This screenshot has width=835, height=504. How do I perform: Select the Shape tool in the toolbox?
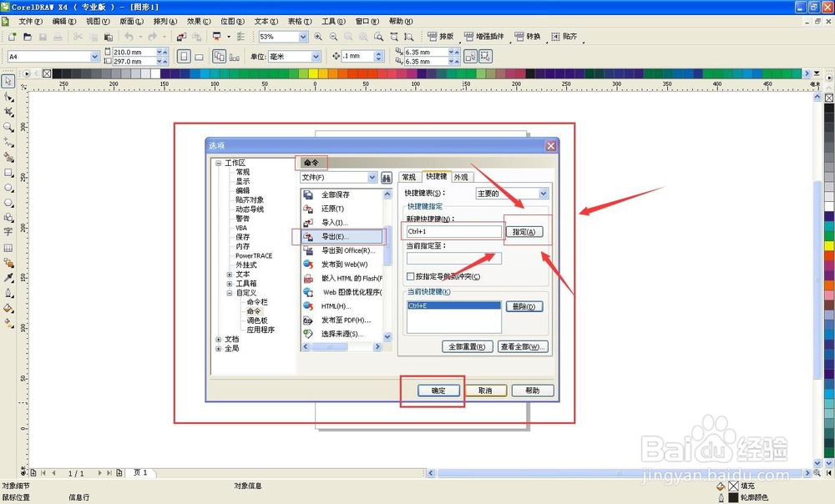8,97
